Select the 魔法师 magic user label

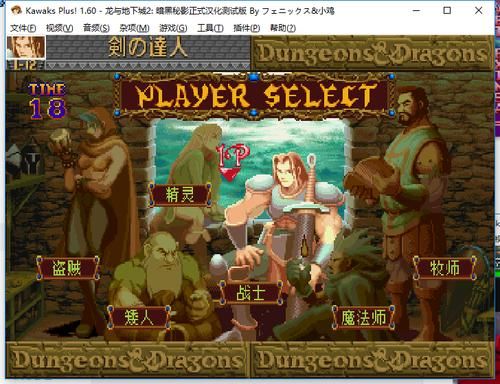pos(364,317)
